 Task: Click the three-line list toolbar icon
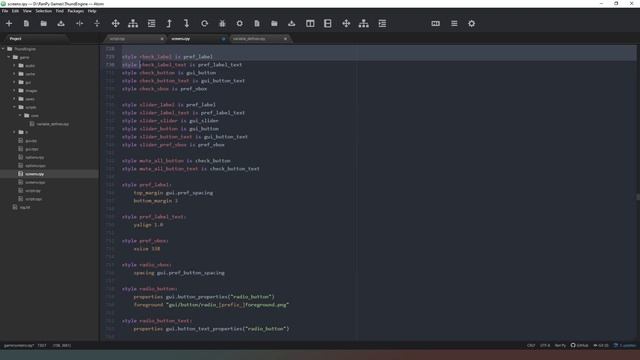pos(454,24)
